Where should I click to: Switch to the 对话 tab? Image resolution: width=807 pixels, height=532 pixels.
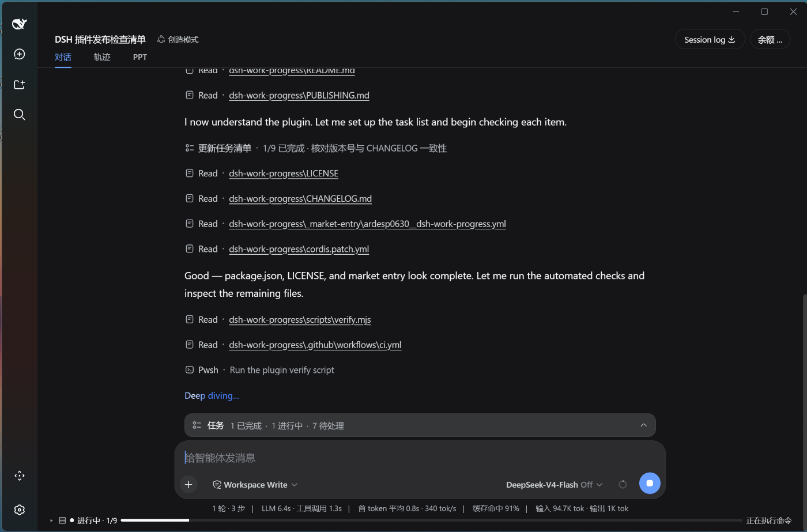[63, 57]
